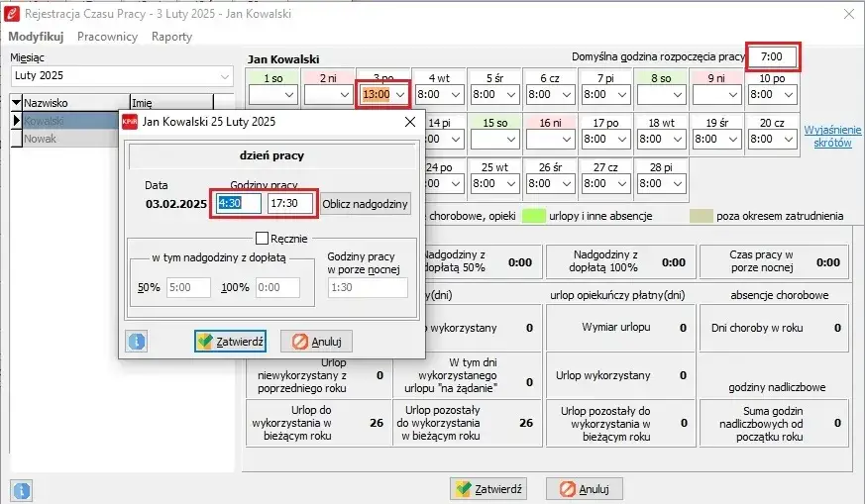
Task: Click the info icon in the dialog
Action: coord(136,342)
